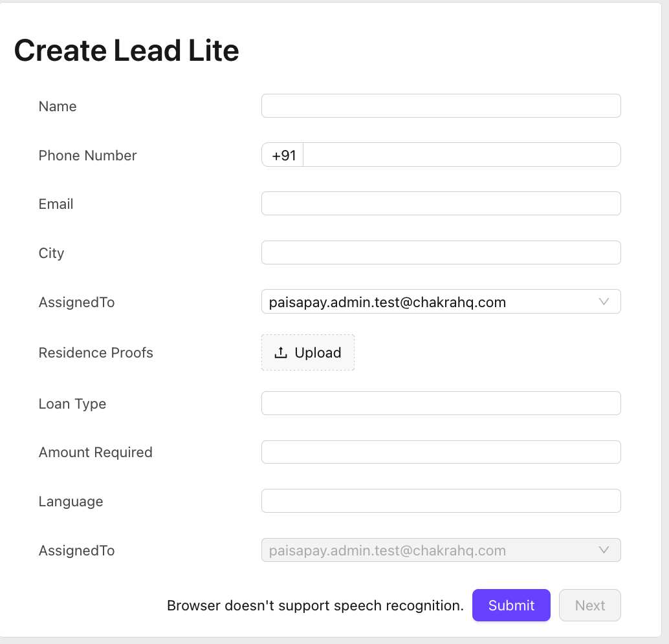Click the "Create Lead Lite" heading
The height and width of the screenshot is (644, 669).
tap(127, 50)
